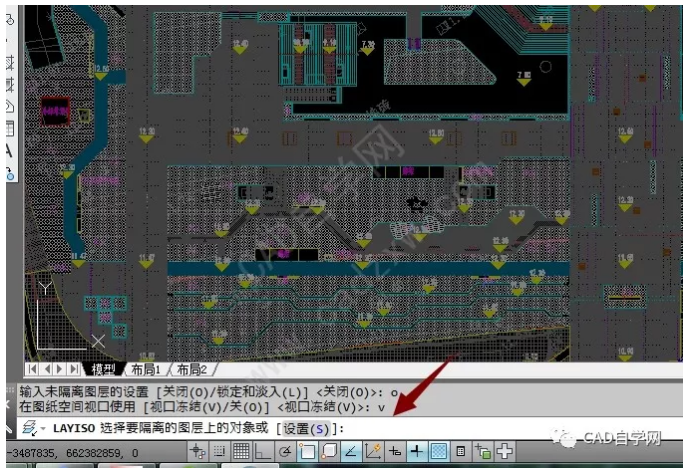Click the LAYISO command line icon
692x472 pixels.
29,428
